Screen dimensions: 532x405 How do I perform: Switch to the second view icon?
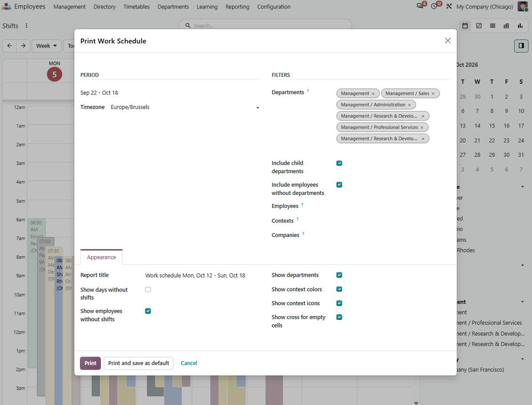479,26
